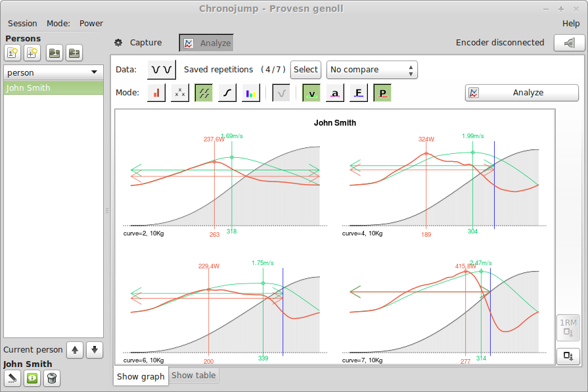Screen dimensions: 588x392
Task: Select neuromuscular profile colored bars mode
Action: 251,93
